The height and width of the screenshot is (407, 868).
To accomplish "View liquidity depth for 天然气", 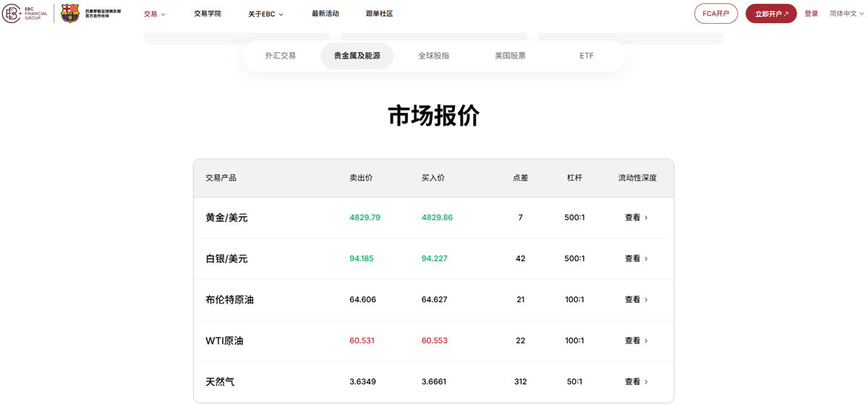I will pyautogui.click(x=637, y=382).
